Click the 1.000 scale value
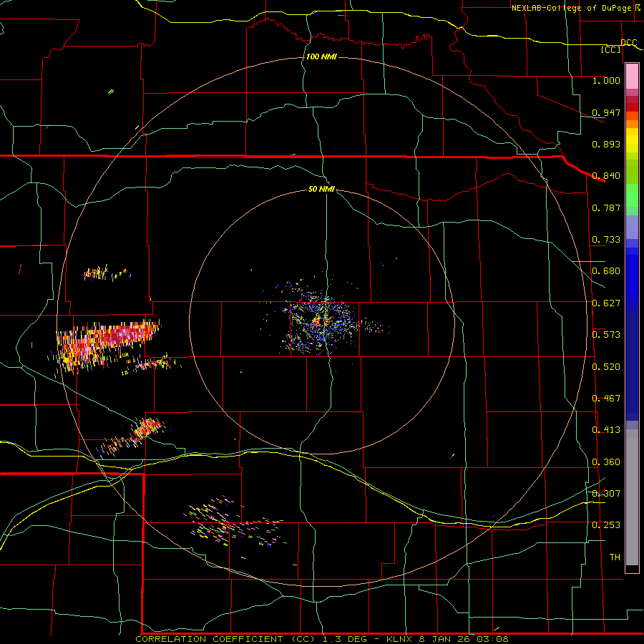Image resolution: width=644 pixels, height=644 pixels. pos(606,80)
